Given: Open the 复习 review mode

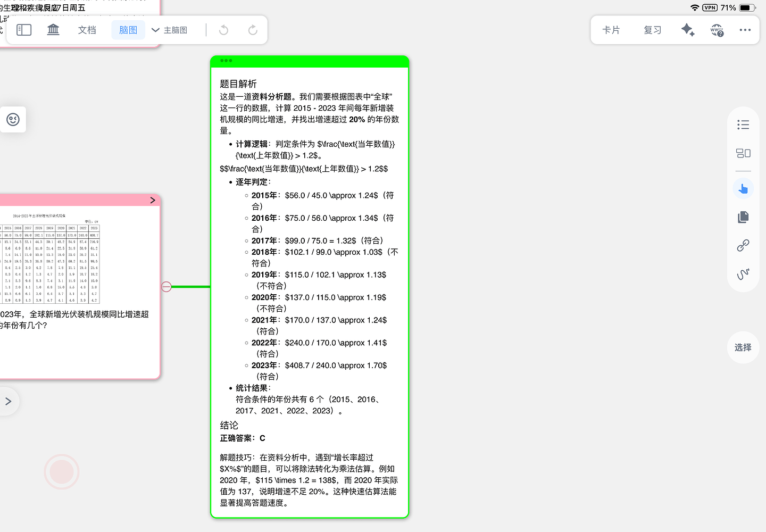Looking at the screenshot, I should [652, 30].
